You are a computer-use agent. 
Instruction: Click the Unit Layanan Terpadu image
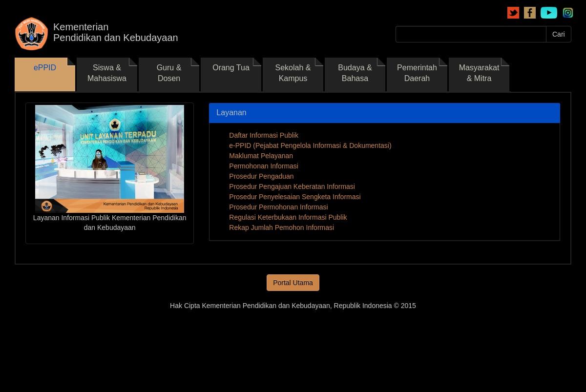109,159
